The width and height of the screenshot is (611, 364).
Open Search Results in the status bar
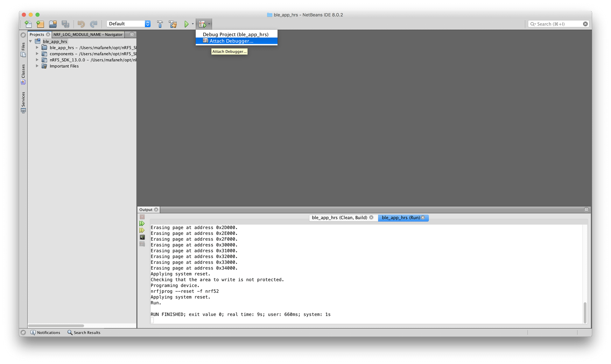tap(84, 333)
